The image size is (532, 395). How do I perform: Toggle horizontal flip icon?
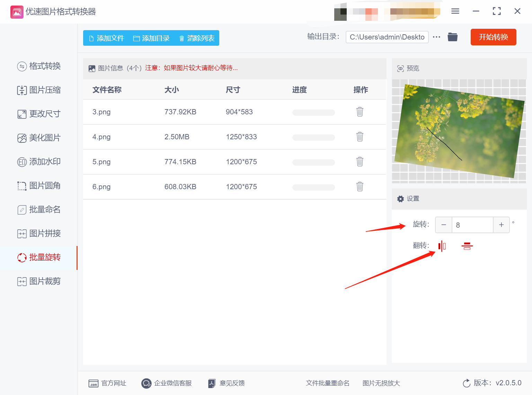[442, 246]
